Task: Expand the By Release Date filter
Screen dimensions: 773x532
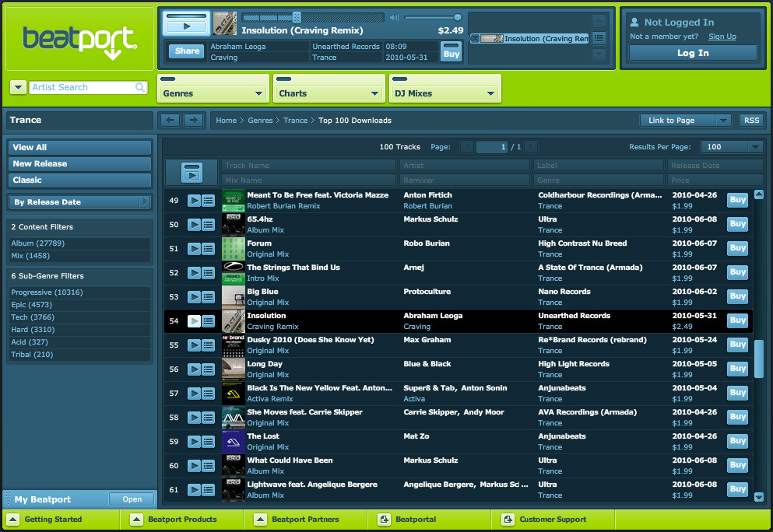Action: [79, 202]
